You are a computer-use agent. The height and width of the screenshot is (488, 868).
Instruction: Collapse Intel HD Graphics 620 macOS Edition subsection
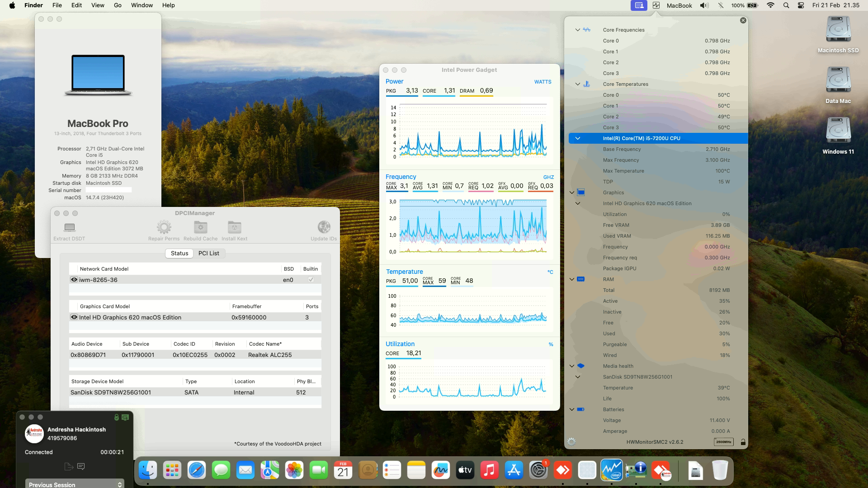click(577, 203)
